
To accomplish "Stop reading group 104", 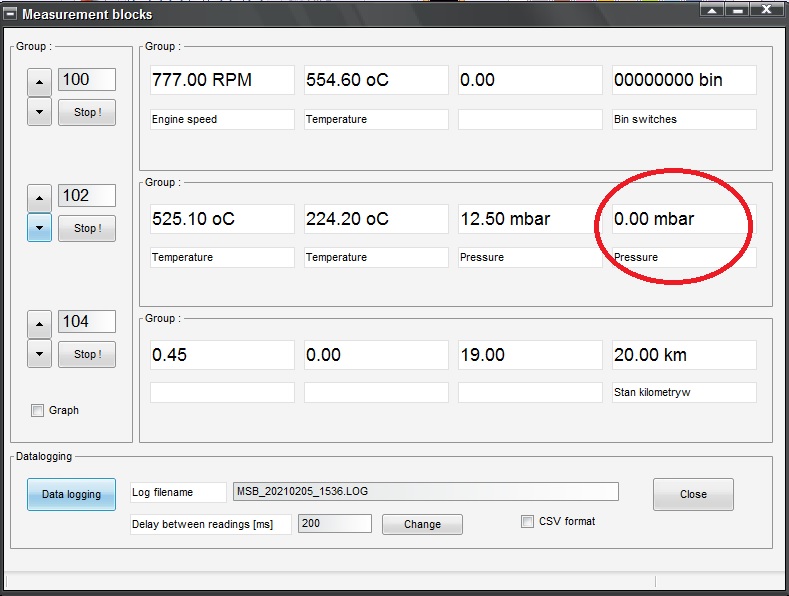I will click(87, 354).
